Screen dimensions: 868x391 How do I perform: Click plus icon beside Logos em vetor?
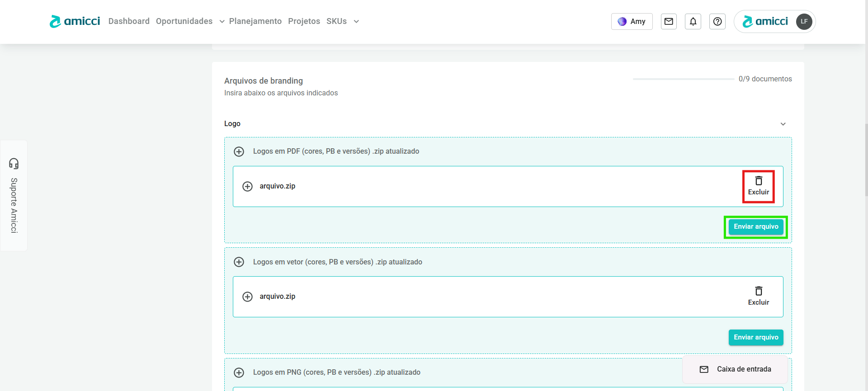click(239, 262)
